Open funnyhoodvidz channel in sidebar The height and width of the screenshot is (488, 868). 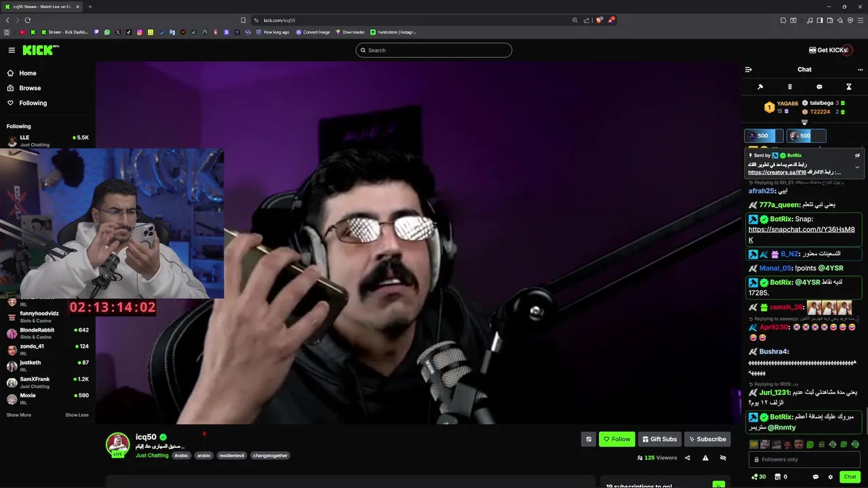coord(47,317)
